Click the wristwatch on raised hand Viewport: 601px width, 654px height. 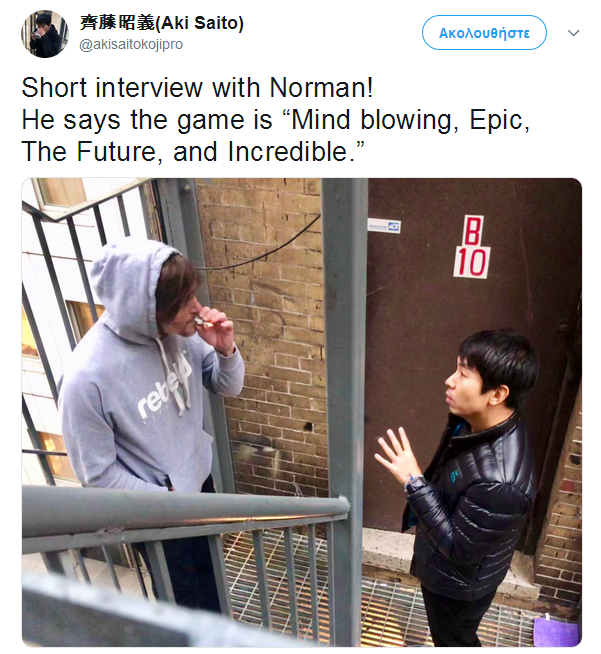(x=416, y=484)
